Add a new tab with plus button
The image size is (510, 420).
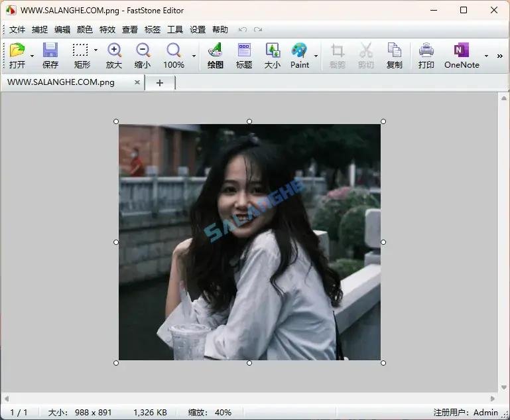160,83
